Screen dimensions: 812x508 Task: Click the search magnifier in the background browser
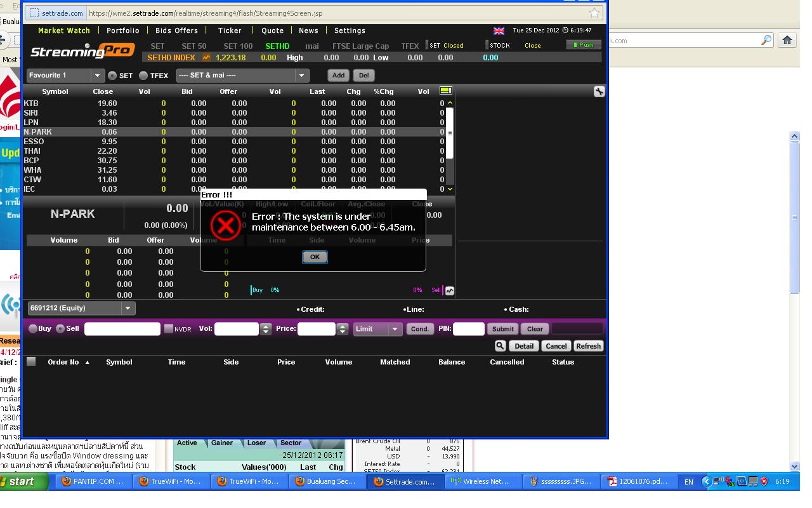tap(766, 40)
